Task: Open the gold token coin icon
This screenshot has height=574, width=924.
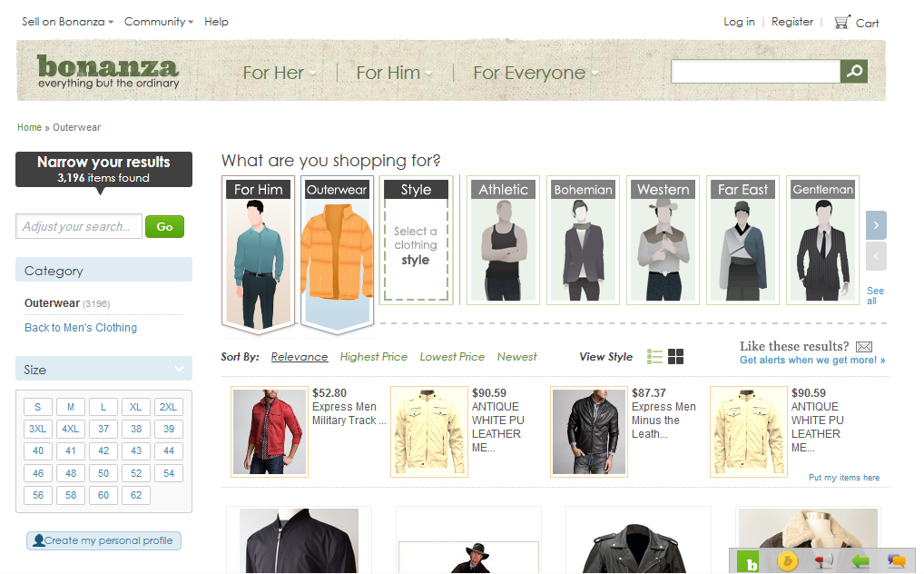Action: click(x=786, y=562)
